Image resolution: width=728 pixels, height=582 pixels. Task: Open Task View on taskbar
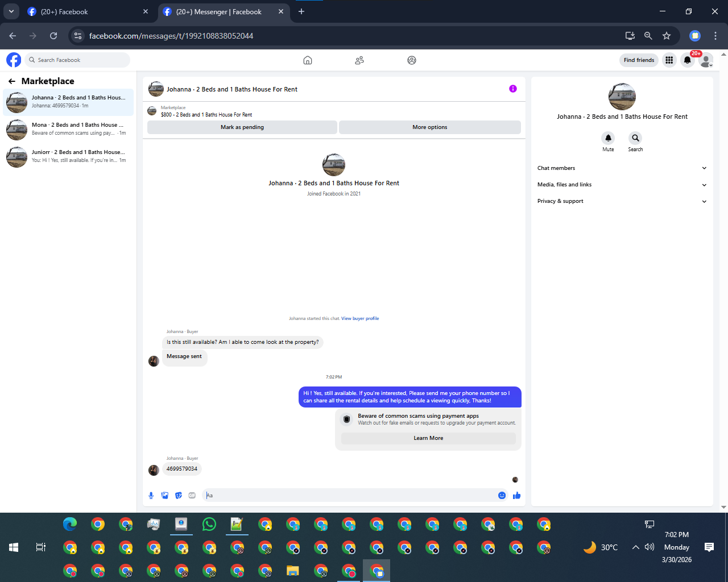41,547
